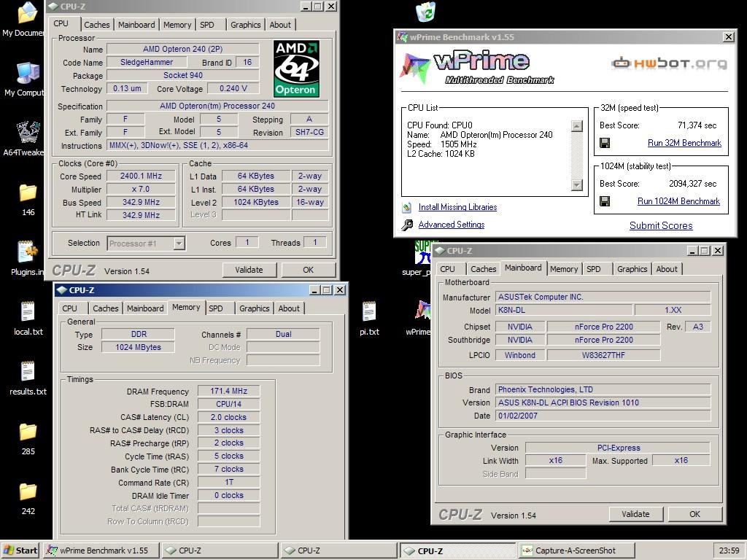Open Memory tab in the Mainboard CPU-Z window

point(564,269)
